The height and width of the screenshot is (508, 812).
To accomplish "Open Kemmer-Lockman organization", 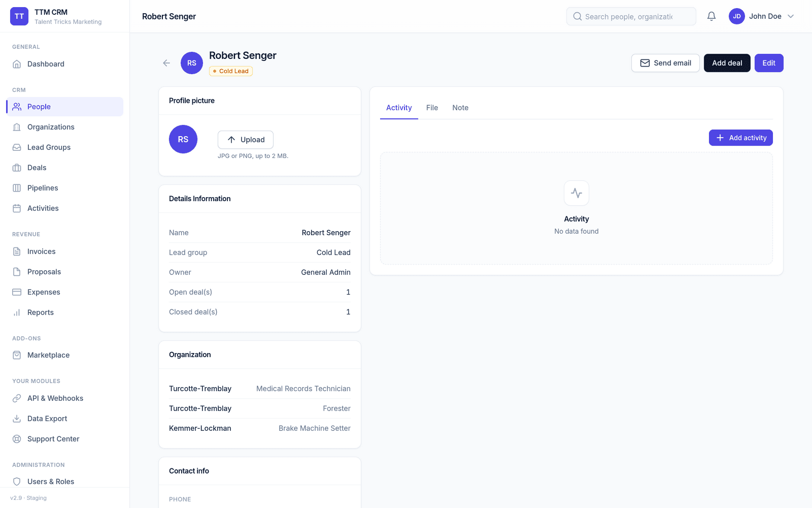I will [200, 428].
